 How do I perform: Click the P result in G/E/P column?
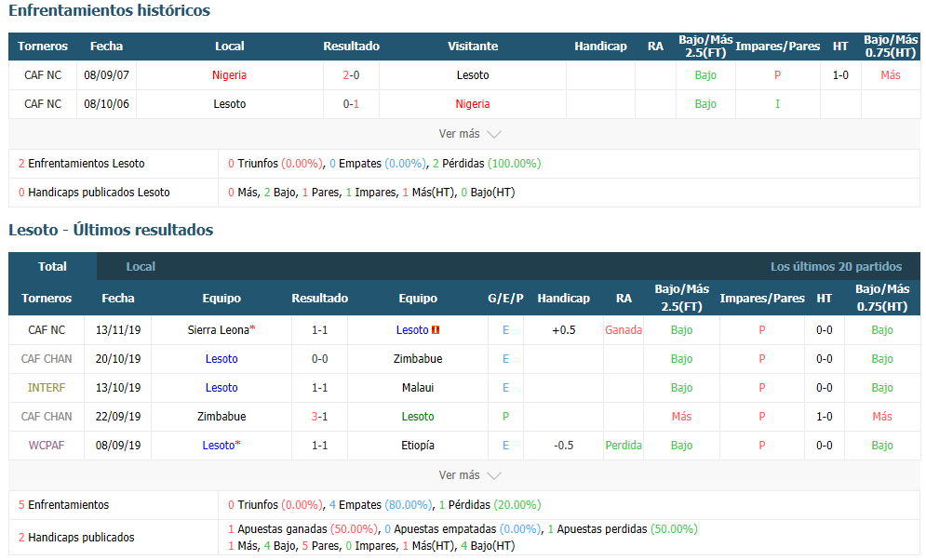505,417
